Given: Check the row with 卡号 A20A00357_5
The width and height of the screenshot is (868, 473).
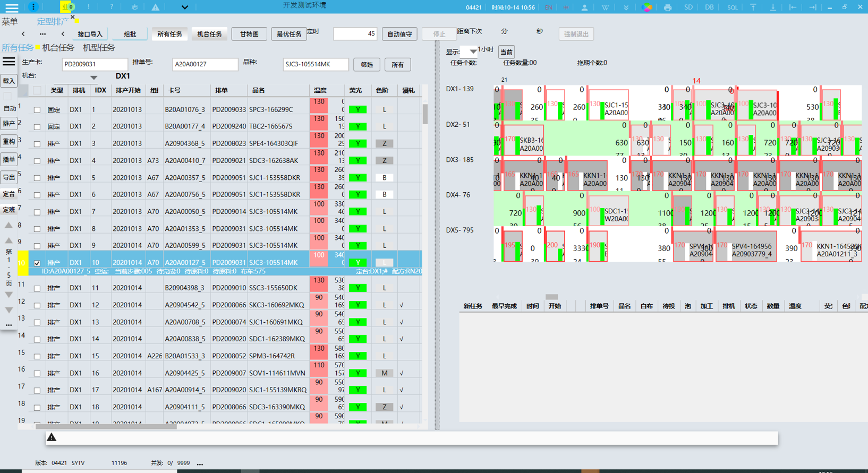Looking at the screenshot, I should coord(37,178).
